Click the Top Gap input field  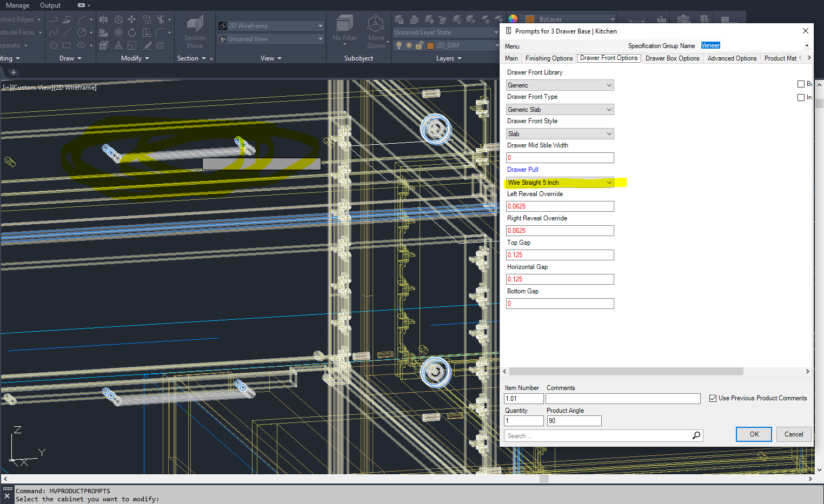(560, 255)
